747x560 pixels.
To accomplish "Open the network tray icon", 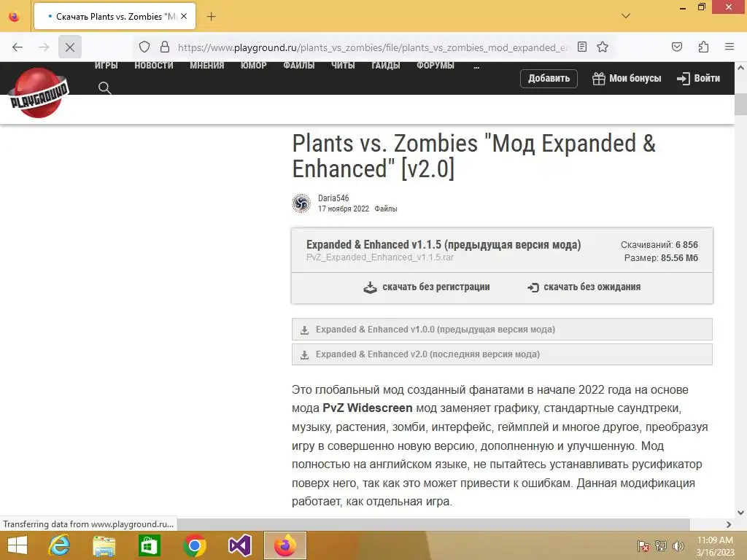I will tap(661, 546).
